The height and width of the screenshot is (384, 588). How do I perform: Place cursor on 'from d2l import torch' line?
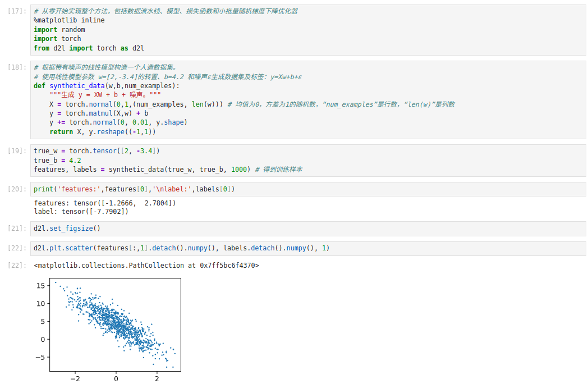(x=88, y=48)
